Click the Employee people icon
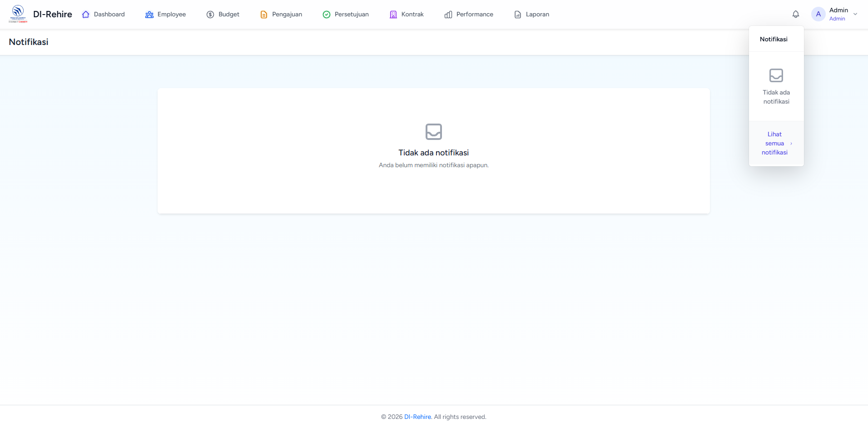The image size is (868, 428). (x=149, y=15)
